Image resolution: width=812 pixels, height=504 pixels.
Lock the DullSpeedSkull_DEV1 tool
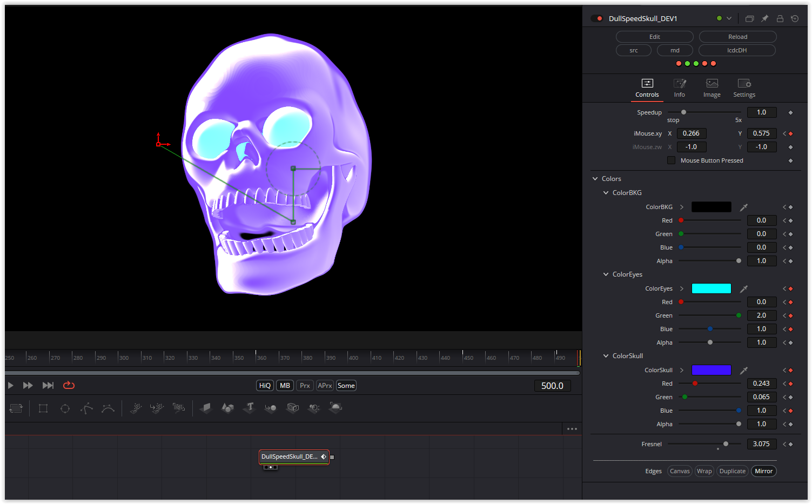pyautogui.click(x=780, y=18)
